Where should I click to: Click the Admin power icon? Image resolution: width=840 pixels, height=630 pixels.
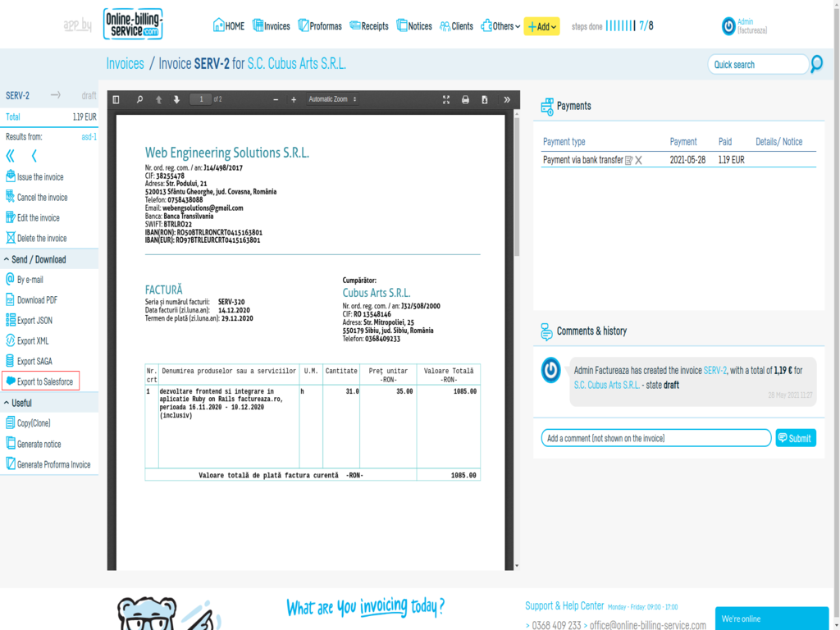[x=728, y=26]
